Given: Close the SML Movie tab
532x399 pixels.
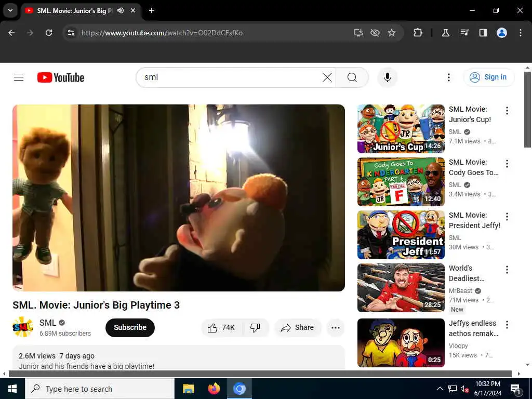Looking at the screenshot, I should [133, 10].
